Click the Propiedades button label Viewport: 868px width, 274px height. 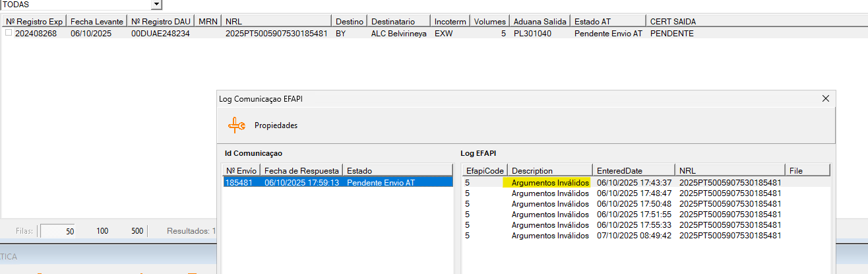pos(276,125)
